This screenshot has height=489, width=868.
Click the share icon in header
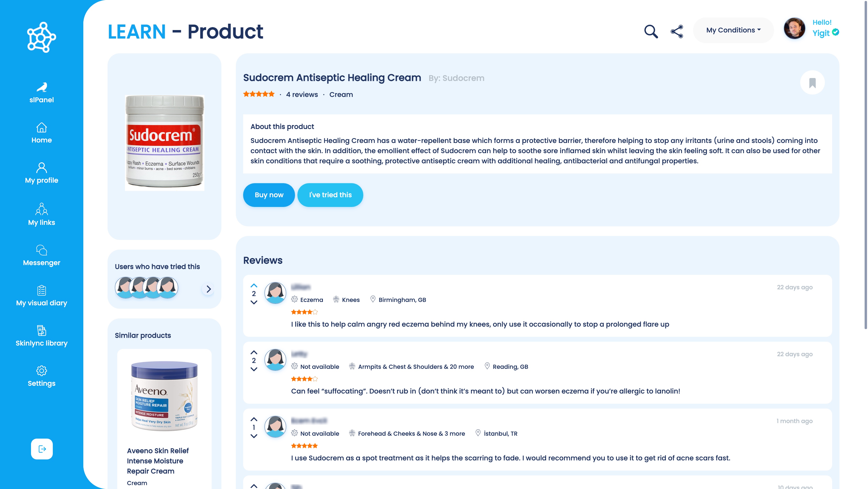[677, 31]
